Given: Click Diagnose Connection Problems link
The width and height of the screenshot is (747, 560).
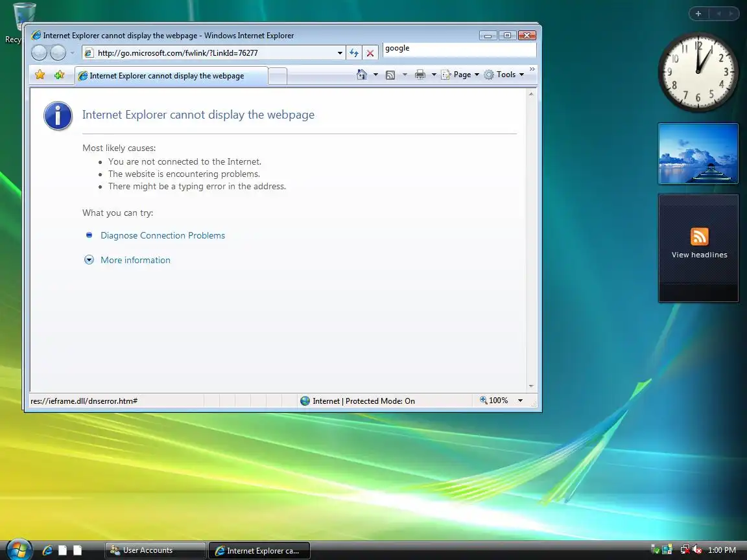Looking at the screenshot, I should 163,236.
